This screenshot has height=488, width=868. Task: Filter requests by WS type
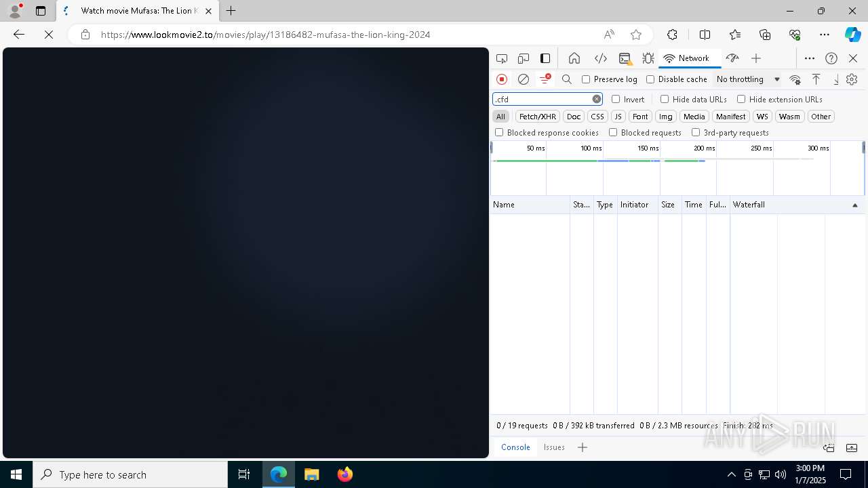tap(762, 117)
